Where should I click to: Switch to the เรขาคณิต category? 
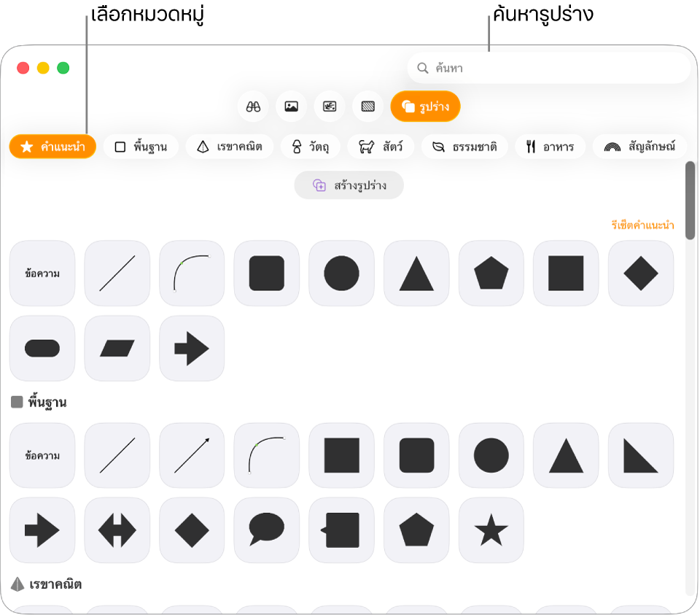230,147
